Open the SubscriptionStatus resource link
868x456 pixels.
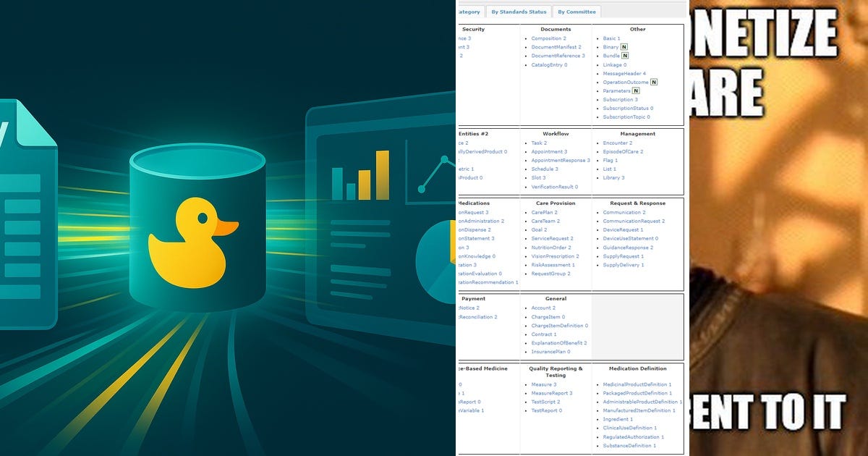[x=626, y=109]
